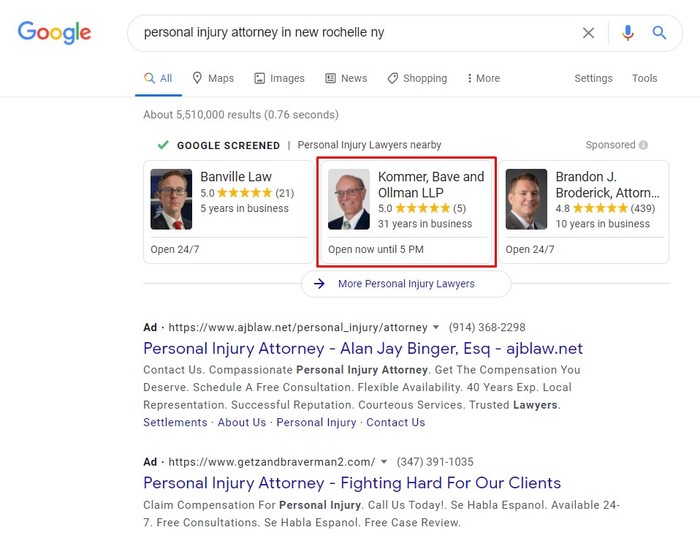Select Brandon J. Broderick profile photo
Screen dimensions: 700x549
[526, 199]
